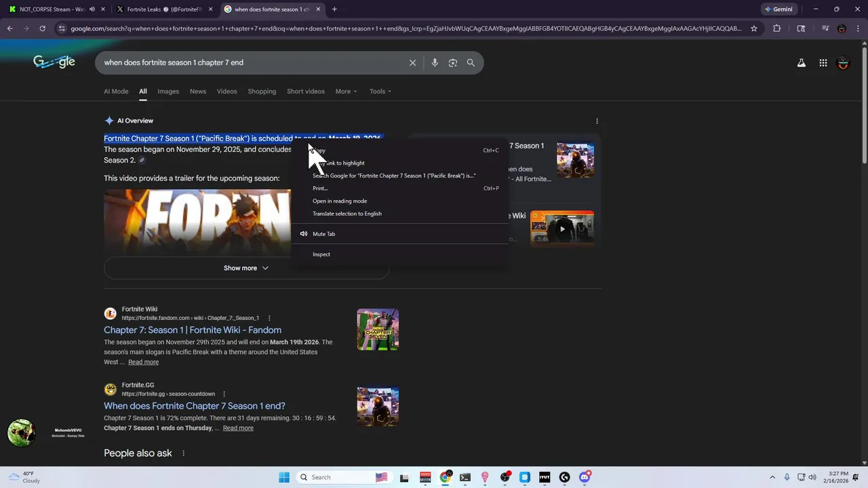Expand AI Overview with Show more
The height and width of the screenshot is (488, 868).
click(x=246, y=268)
